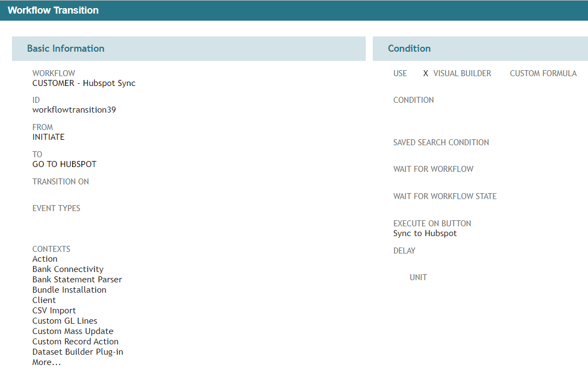This screenshot has width=588, height=371.
Task: Click the Custom Mass Update context entry
Action: pyautogui.click(x=73, y=331)
